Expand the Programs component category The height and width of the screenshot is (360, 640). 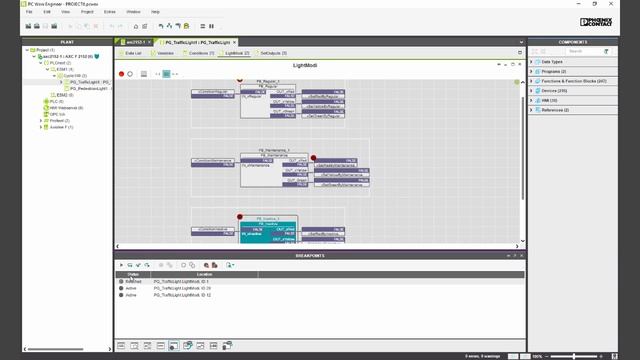coord(531,71)
